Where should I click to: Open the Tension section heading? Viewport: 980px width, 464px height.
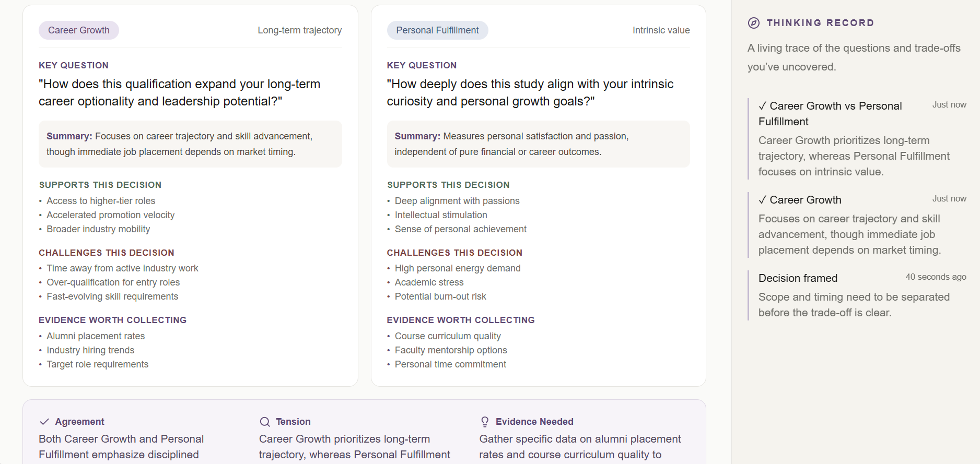pos(293,422)
